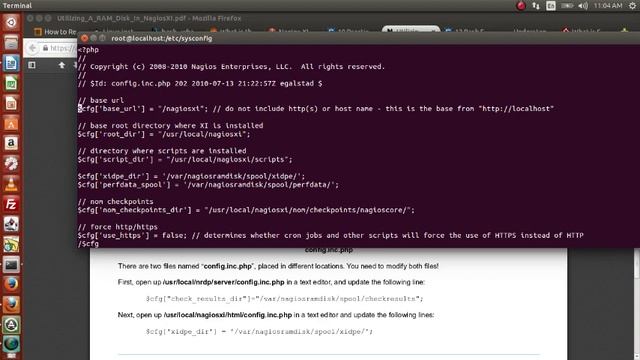
Task: Show the clock calendar at 11:04 AM
Action: [x=608, y=6]
